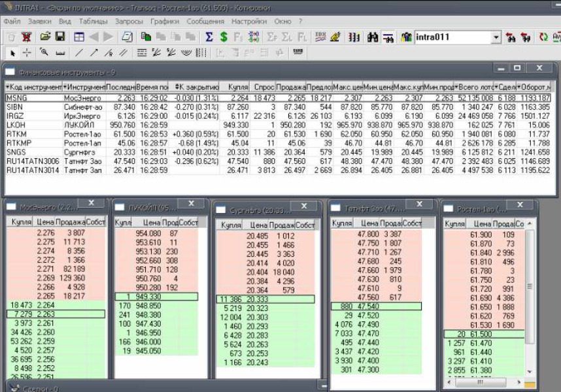
Task: Select the SIBN Сибнефт-ао row
Action: point(278,107)
